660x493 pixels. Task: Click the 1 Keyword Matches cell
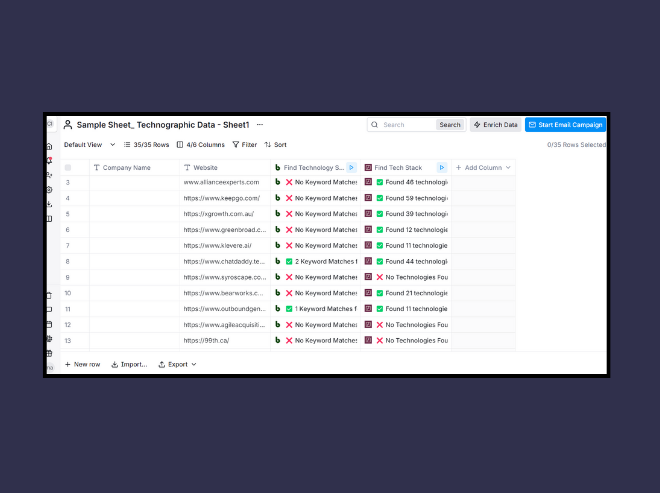pos(315,309)
